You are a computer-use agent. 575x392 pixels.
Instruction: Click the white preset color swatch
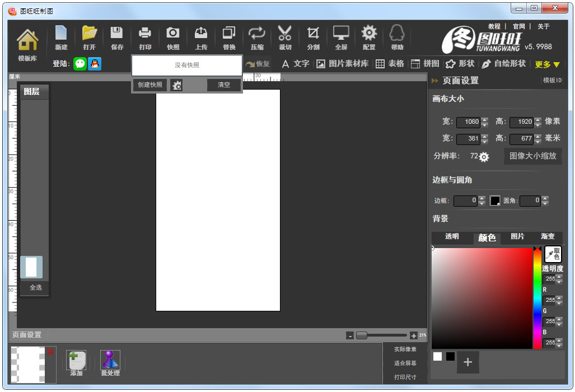(437, 356)
